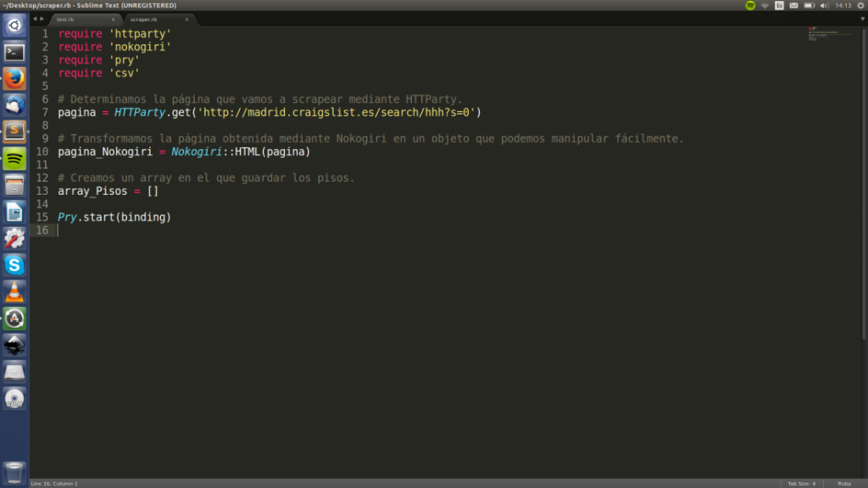Place cursor on line 16 in editor
868x488 pixels.
pyautogui.click(x=254, y=230)
